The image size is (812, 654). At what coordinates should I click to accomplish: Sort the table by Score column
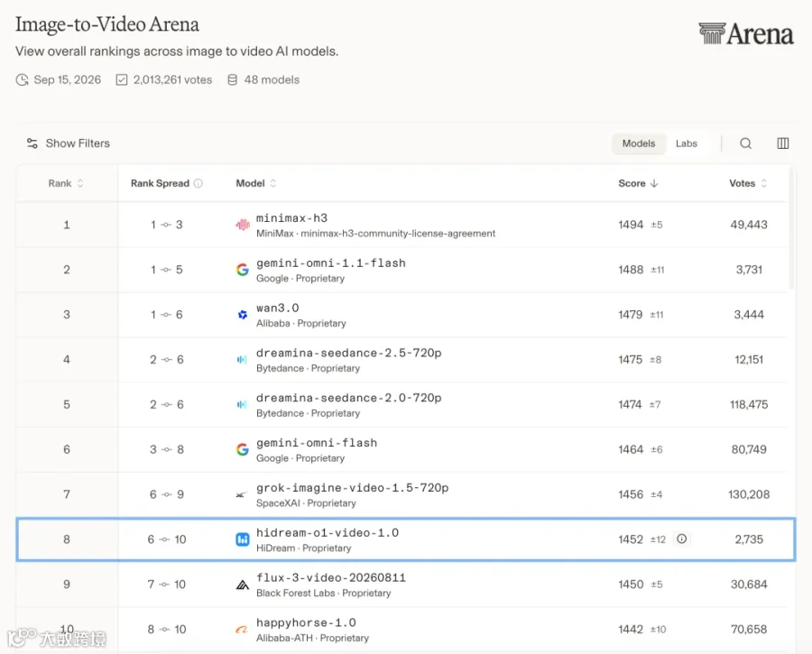click(x=638, y=183)
